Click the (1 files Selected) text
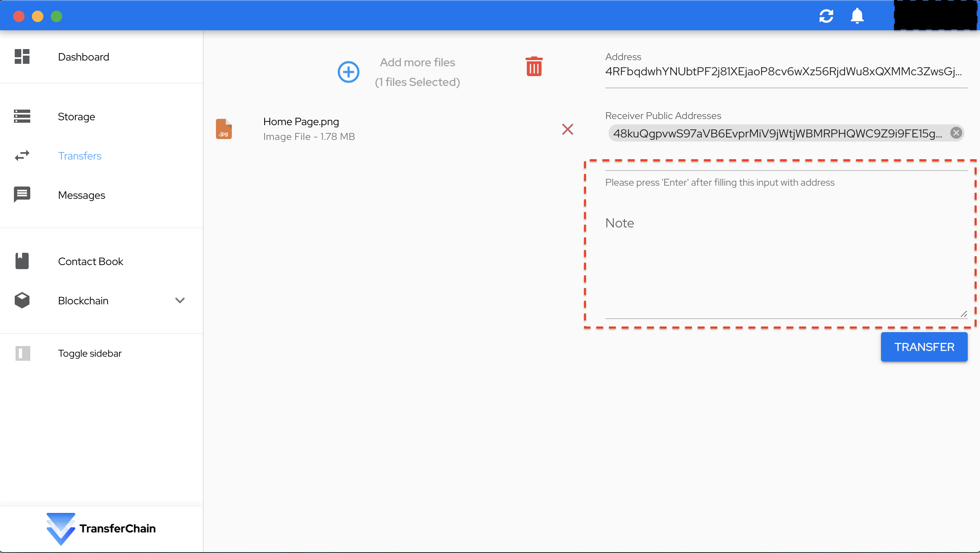Viewport: 980px width, 553px height. [x=418, y=82]
